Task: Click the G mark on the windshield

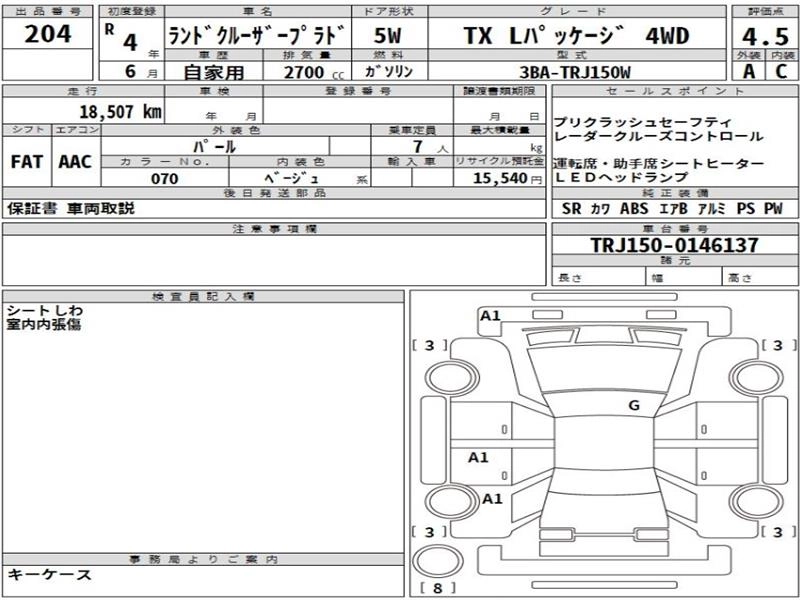Action: coord(634,406)
